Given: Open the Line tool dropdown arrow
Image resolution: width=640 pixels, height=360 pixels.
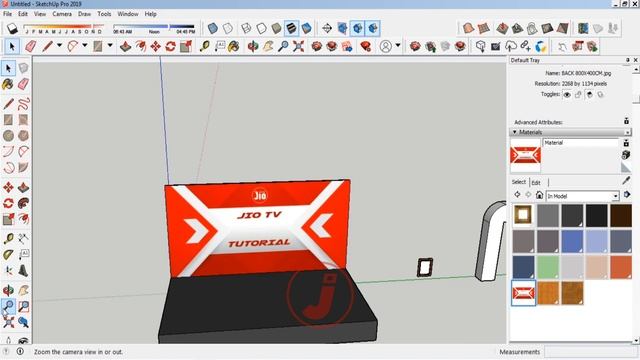Looking at the screenshot, I should pos(59,46).
